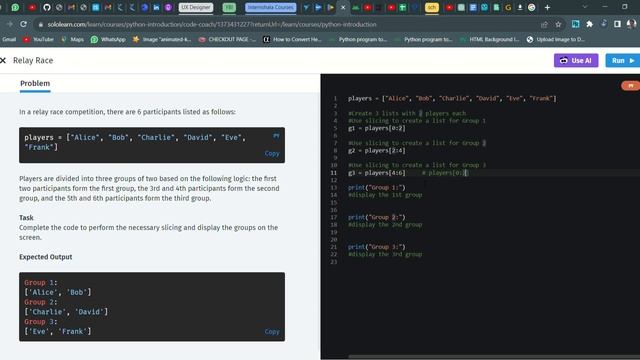Image resolution: width=640 pixels, height=360 pixels.
Task: Click the #display the 3rd group comment
Action: coord(385,254)
